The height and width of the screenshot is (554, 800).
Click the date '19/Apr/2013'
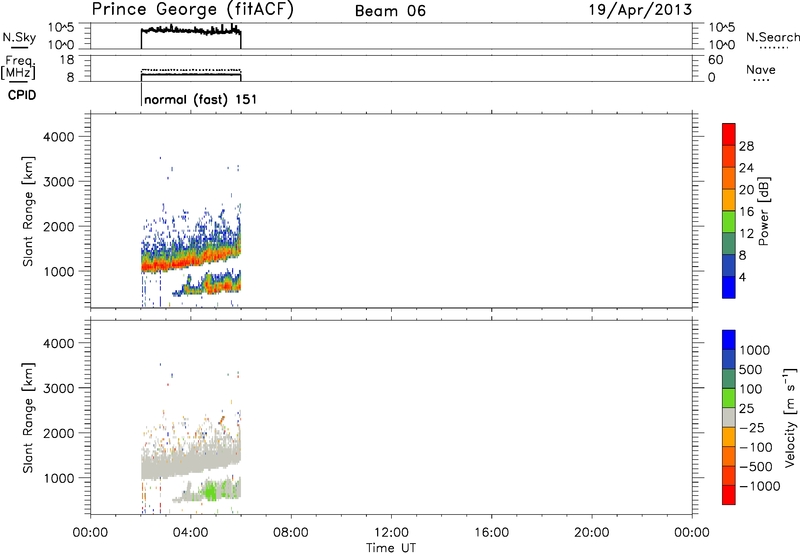pos(640,10)
